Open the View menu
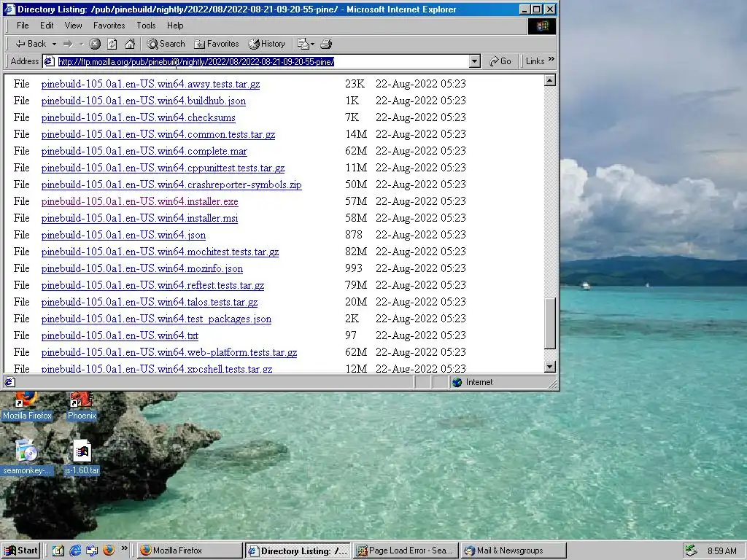 (x=74, y=26)
